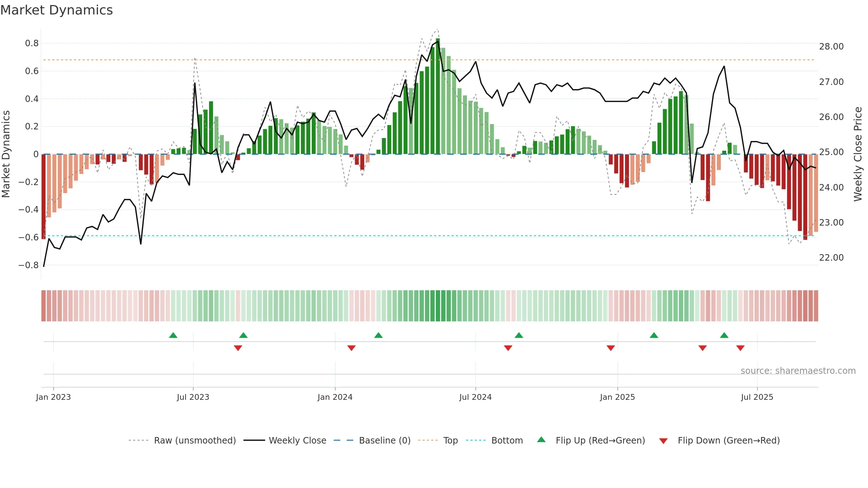Select the last green flip-up marker before Jul 2025
Screen dimensions: 868x488
coord(724,335)
